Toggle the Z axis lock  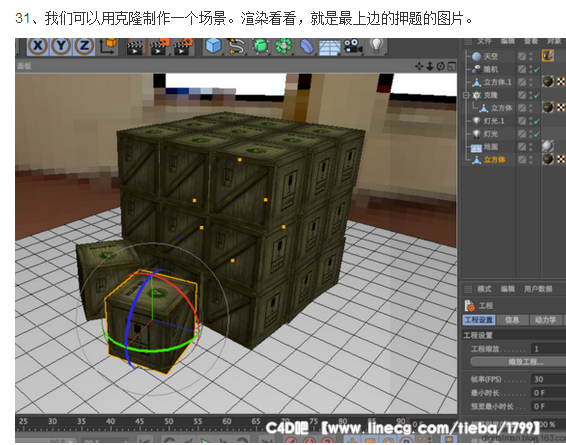(84, 46)
